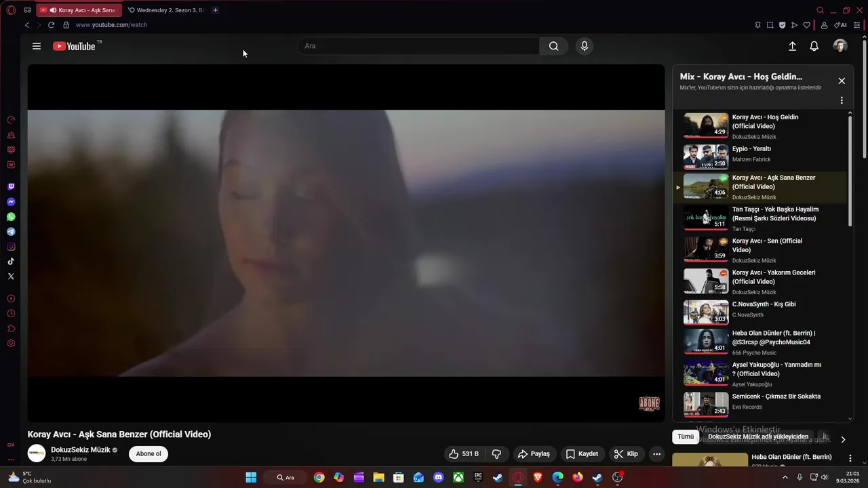Screen dimensions: 868x488
Task: Like the video with 531 B
Action: coord(465,454)
